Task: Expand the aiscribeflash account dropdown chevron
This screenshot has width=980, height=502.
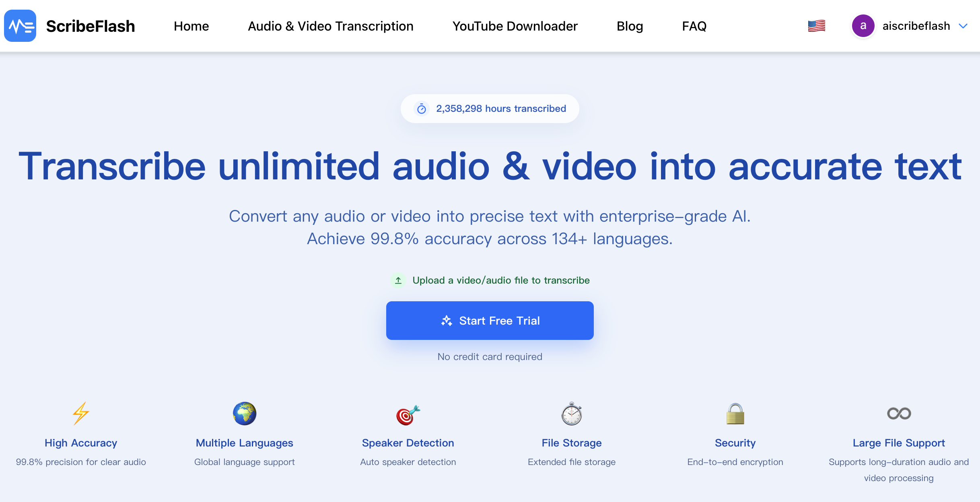Action: tap(963, 26)
